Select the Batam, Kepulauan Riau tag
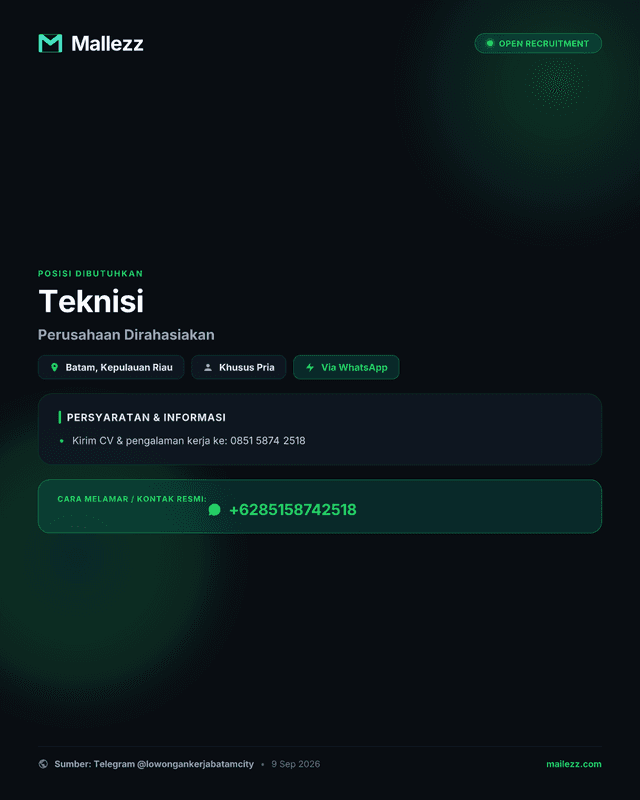The width and height of the screenshot is (640, 800). pos(111,367)
